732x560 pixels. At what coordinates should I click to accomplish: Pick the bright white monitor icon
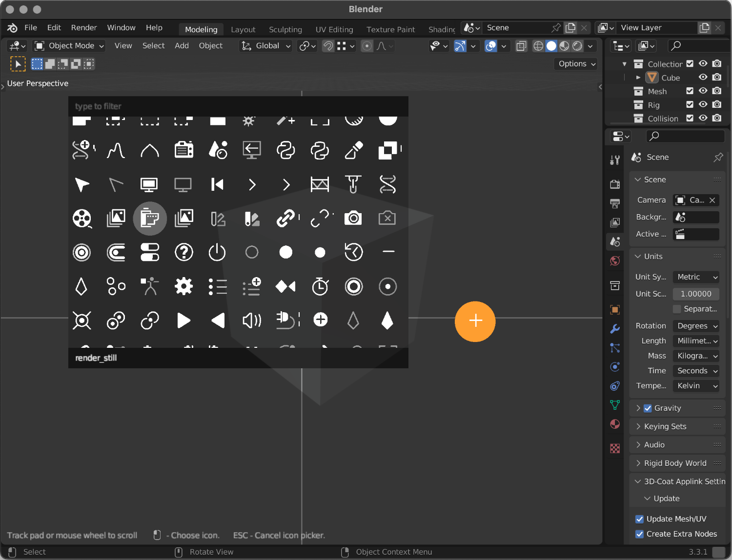[x=149, y=184]
